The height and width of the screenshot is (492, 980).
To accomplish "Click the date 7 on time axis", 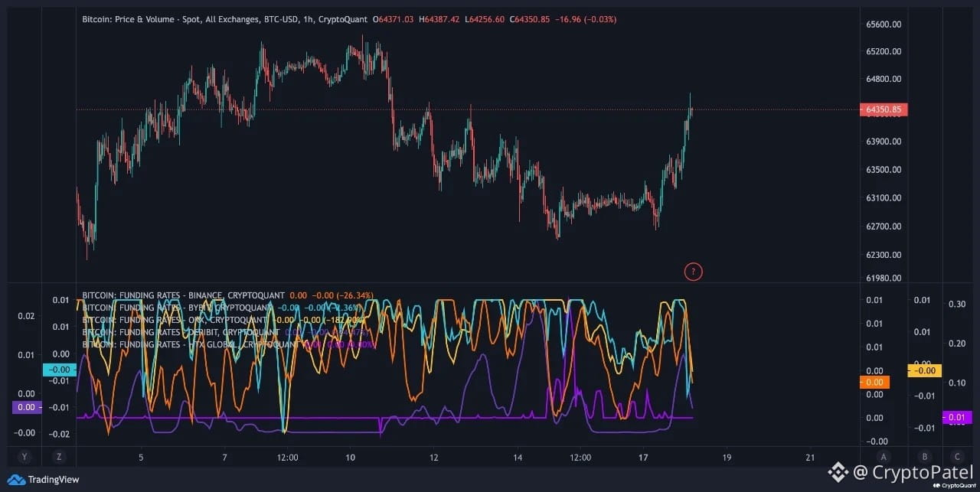I will point(224,458).
